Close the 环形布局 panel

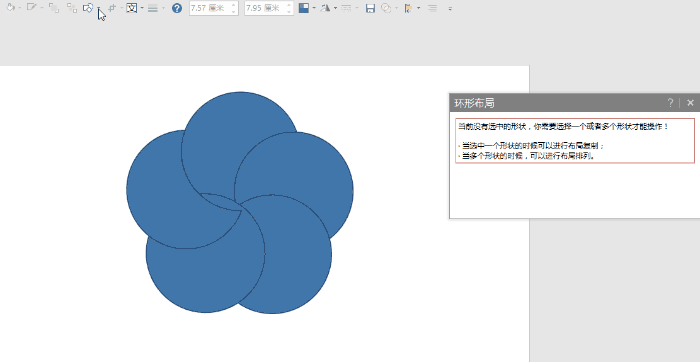click(690, 103)
